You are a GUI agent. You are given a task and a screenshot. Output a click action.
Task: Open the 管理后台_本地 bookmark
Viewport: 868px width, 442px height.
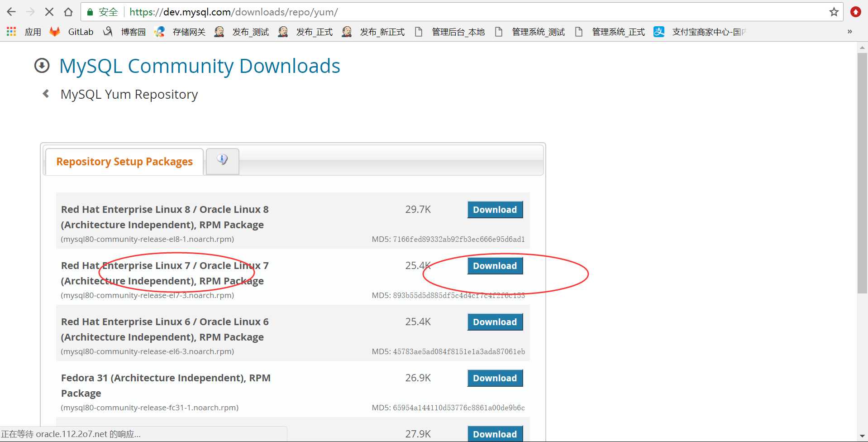[450, 32]
